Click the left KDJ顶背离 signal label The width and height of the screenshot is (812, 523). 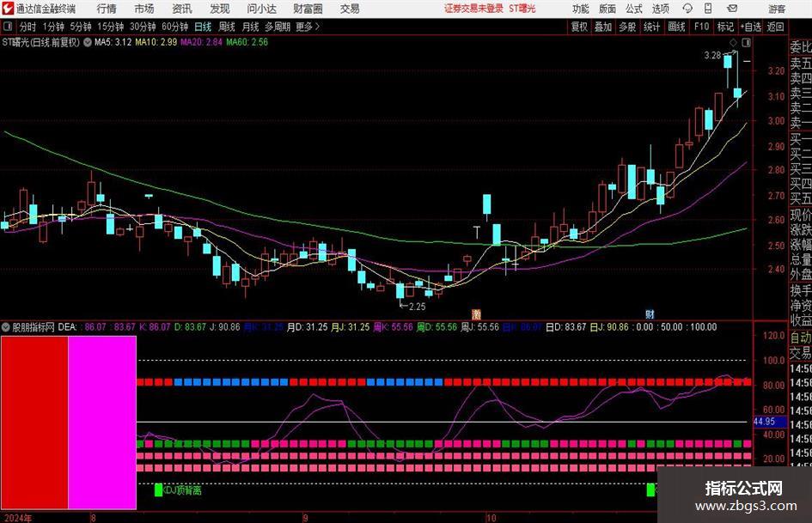(x=182, y=490)
